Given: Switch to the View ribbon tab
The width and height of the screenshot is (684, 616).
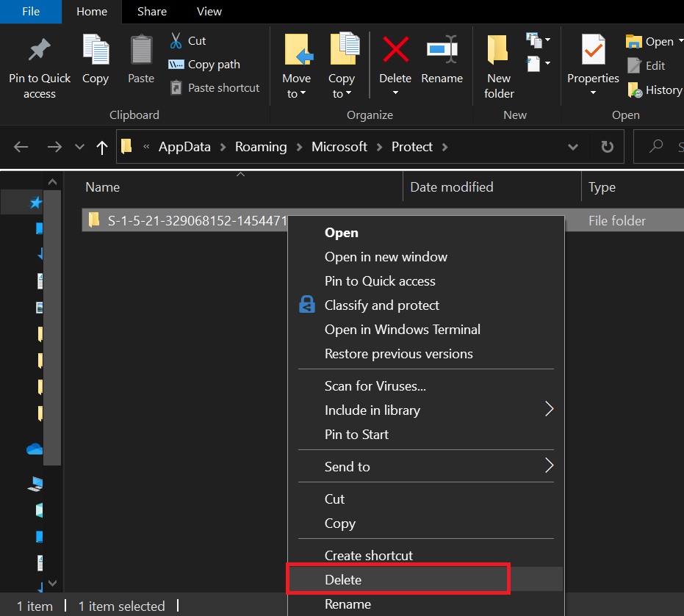Looking at the screenshot, I should tap(209, 11).
